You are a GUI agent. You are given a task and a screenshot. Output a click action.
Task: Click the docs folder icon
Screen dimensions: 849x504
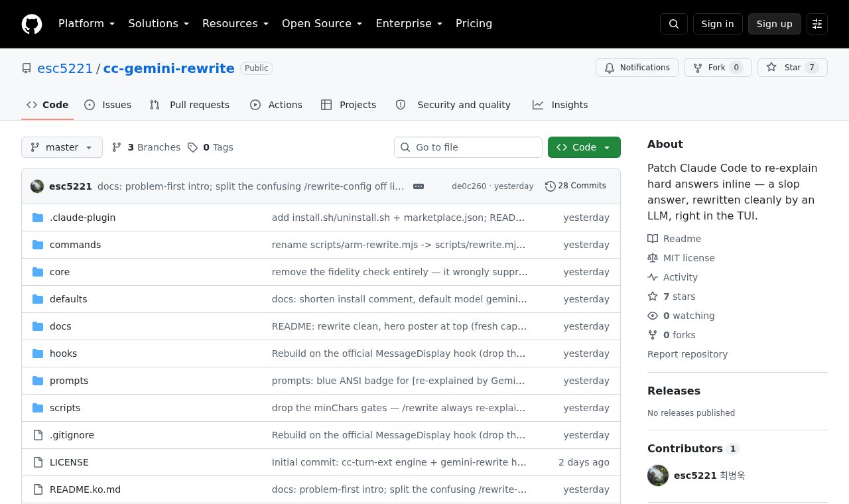(38, 326)
